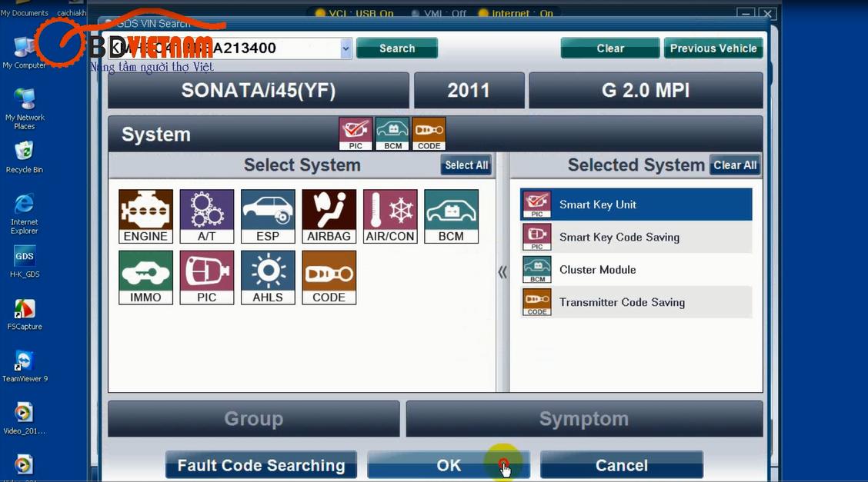868x482 pixels.
Task: Select the Transmitter Code Saving row
Action: 636,302
